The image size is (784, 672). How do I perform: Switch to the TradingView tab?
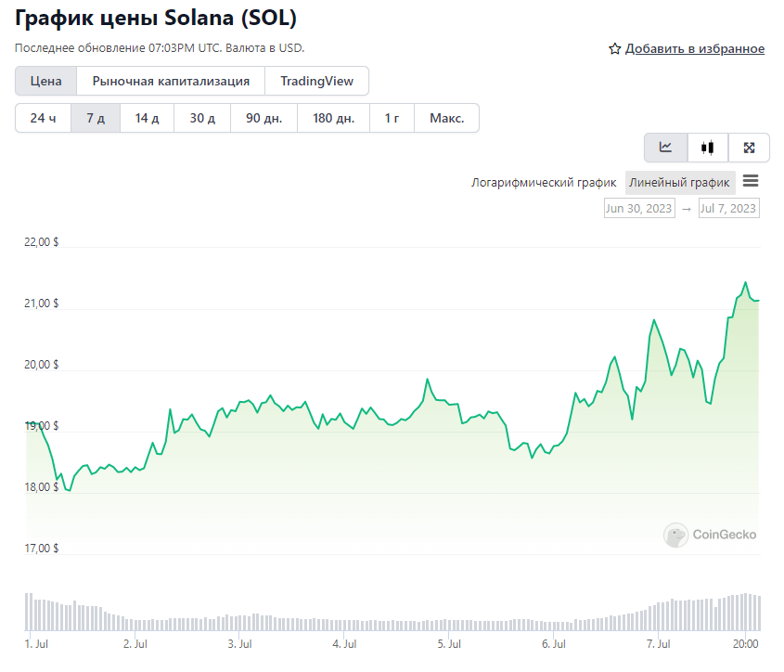click(316, 81)
